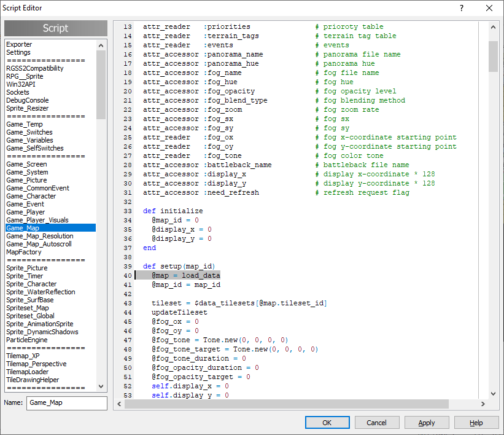504x435 pixels.
Task: Select Game_Player script in list
Action: tap(26, 212)
